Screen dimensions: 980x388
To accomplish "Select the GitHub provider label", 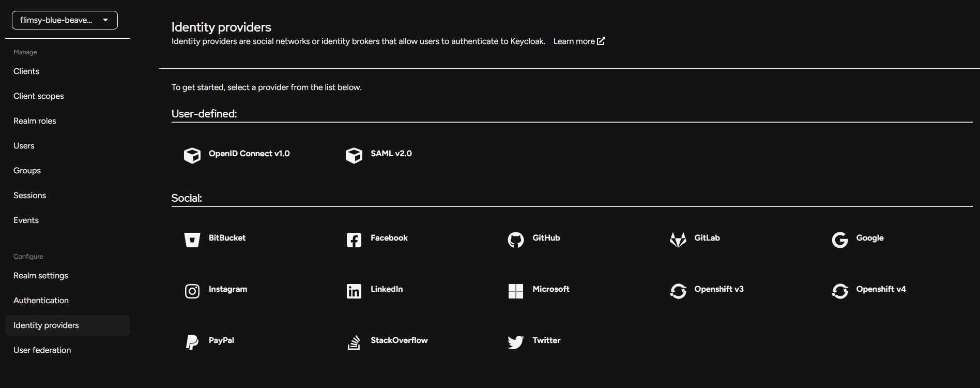I will point(546,238).
